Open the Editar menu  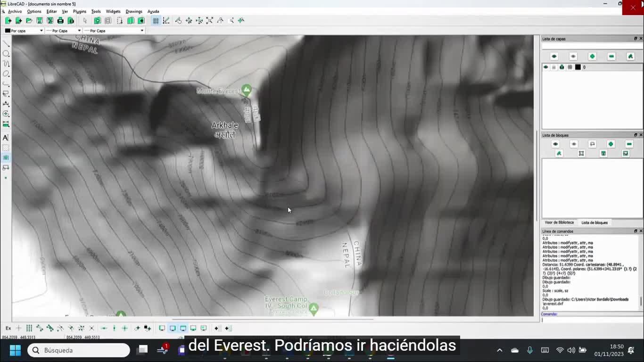pyautogui.click(x=51, y=11)
